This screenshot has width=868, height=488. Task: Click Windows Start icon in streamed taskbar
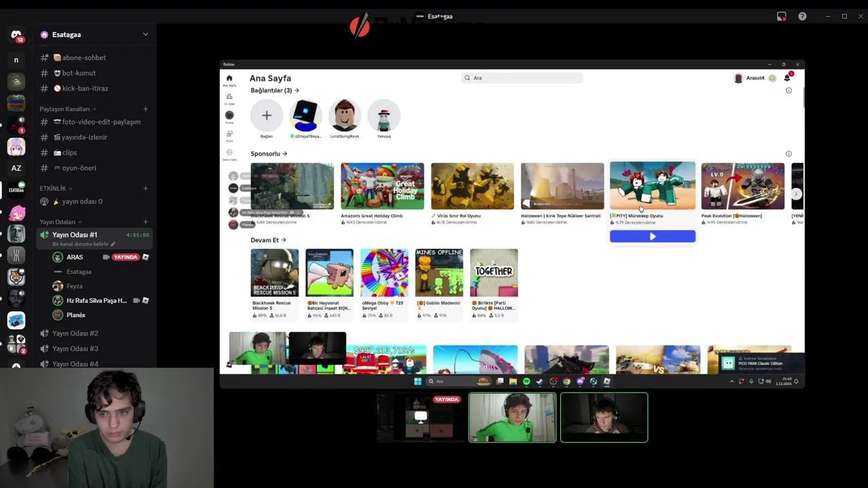tap(418, 382)
